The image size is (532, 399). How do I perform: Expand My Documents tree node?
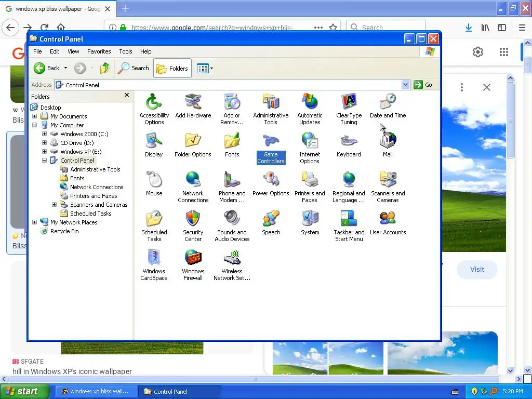coord(35,116)
